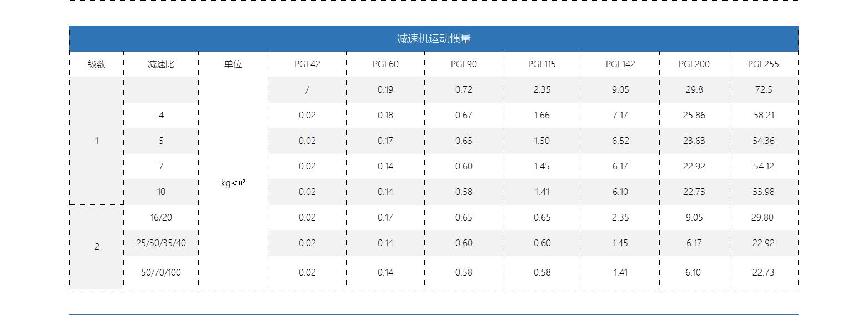Select the 7.17 value under PGF142
868x315 pixels.
coord(620,115)
